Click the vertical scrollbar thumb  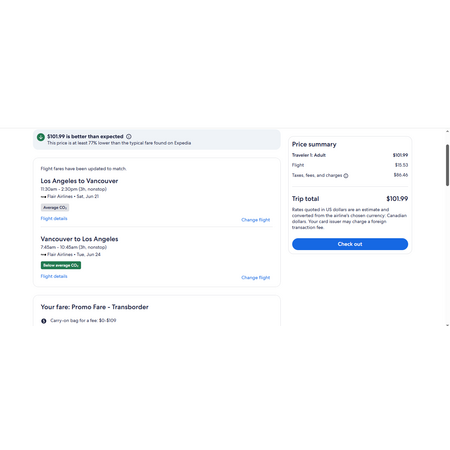point(447,165)
